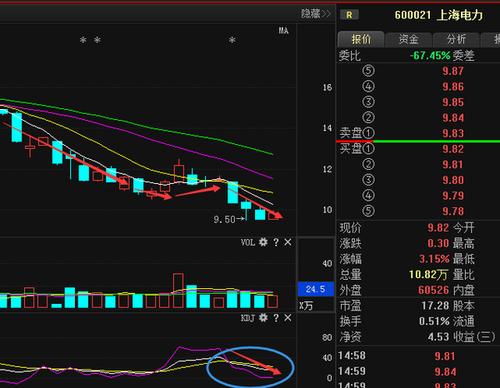This screenshot has height=388, width=500.
Task: Select buy level 3 price 9.80
Action: 453,180
